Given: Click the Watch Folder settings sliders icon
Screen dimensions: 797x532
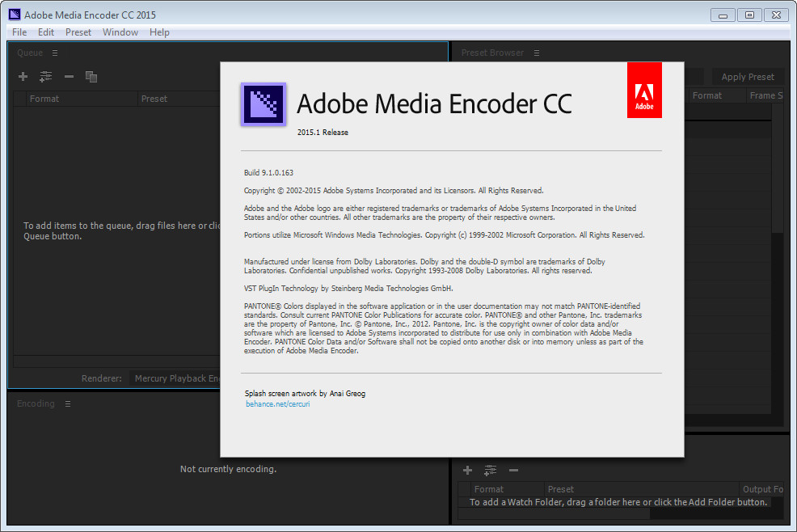Looking at the screenshot, I should click(490, 470).
